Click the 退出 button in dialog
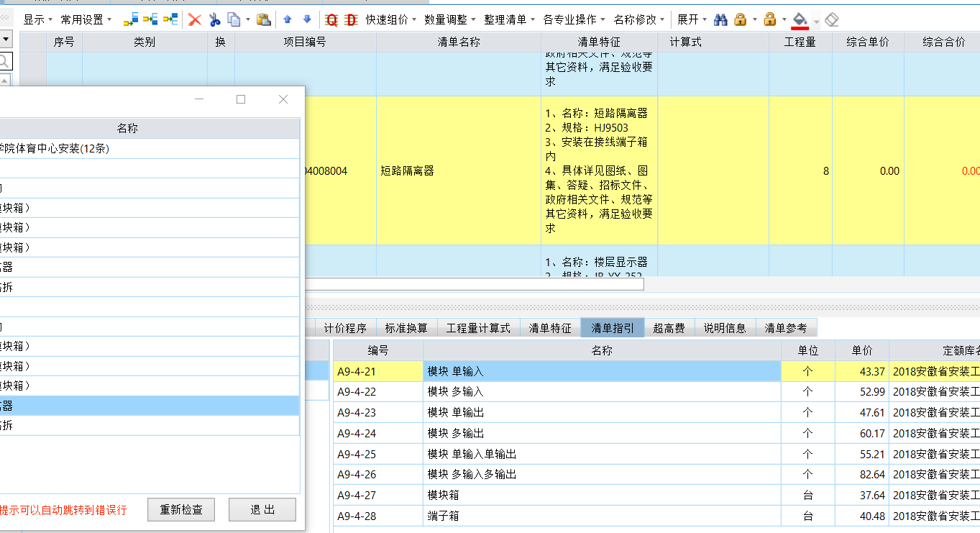980x533 pixels. pyautogui.click(x=262, y=510)
